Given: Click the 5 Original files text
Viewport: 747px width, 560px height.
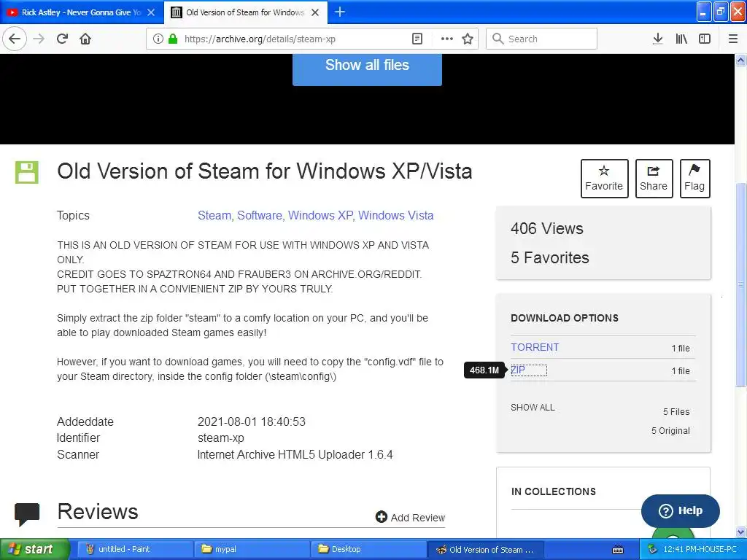Looking at the screenshot, I should (x=670, y=430).
